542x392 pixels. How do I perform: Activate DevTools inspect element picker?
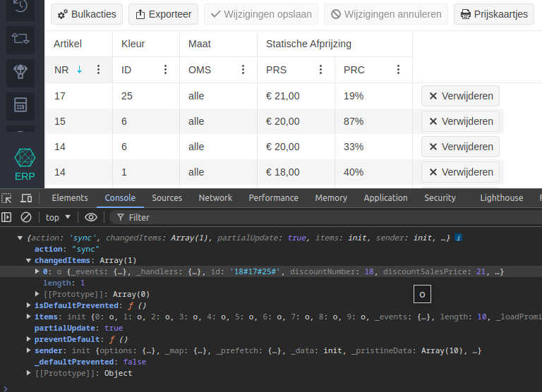coord(6,198)
